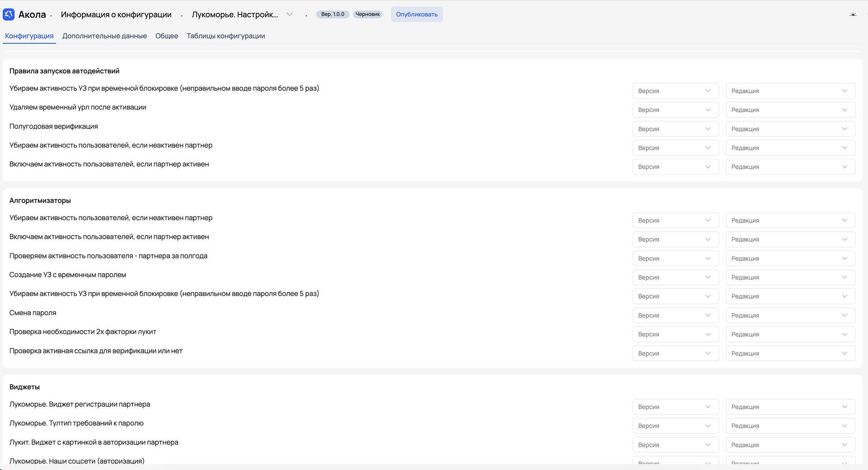This screenshot has width=868, height=470.
Task: Click the Вер. 1.0.0 version badge
Action: tap(333, 14)
